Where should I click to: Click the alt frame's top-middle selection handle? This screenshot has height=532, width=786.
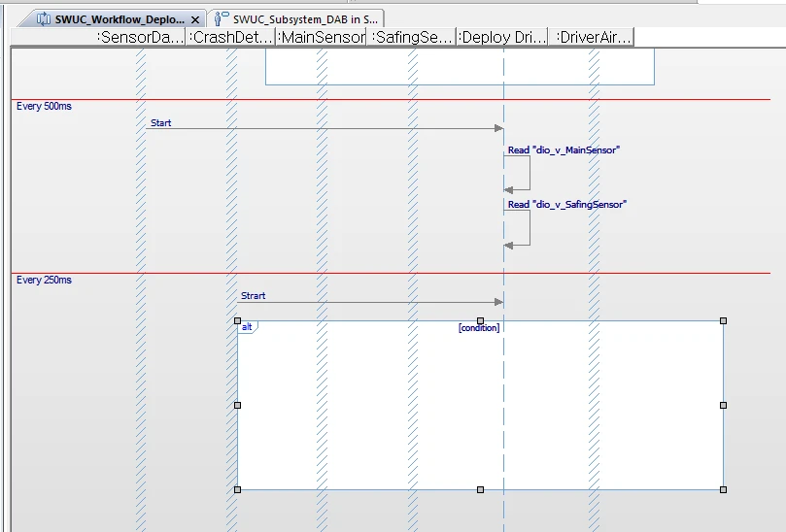[x=480, y=320]
